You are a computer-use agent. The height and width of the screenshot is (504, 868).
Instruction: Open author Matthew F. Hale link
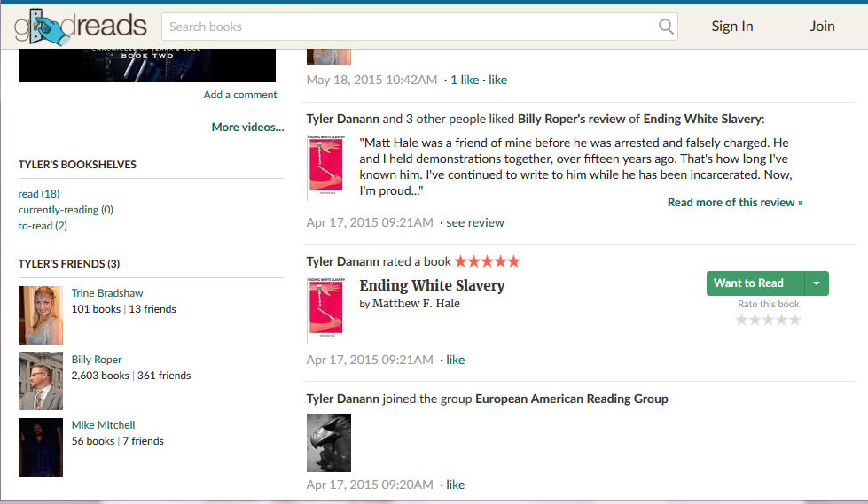416,304
